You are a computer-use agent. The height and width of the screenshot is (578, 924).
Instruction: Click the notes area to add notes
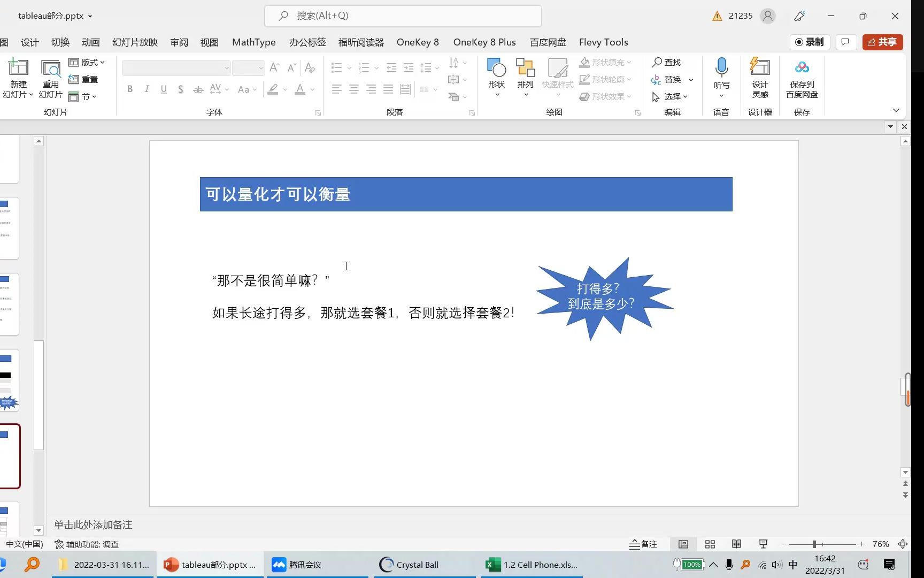point(93,525)
